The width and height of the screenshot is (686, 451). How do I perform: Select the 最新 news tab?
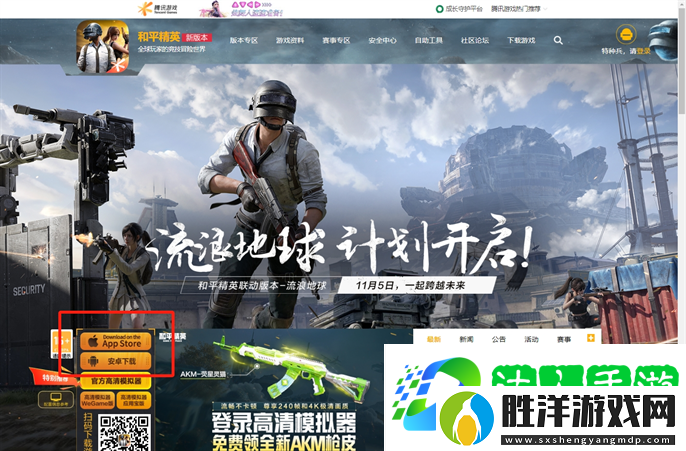[x=434, y=339]
